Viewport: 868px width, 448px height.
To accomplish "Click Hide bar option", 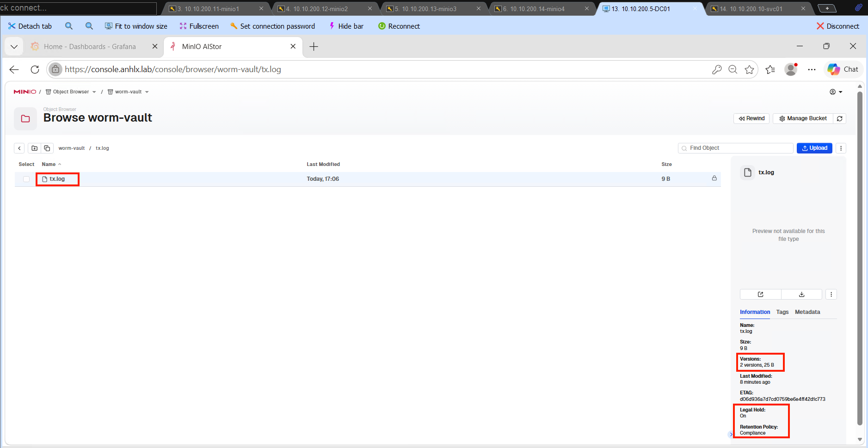I will (x=346, y=26).
